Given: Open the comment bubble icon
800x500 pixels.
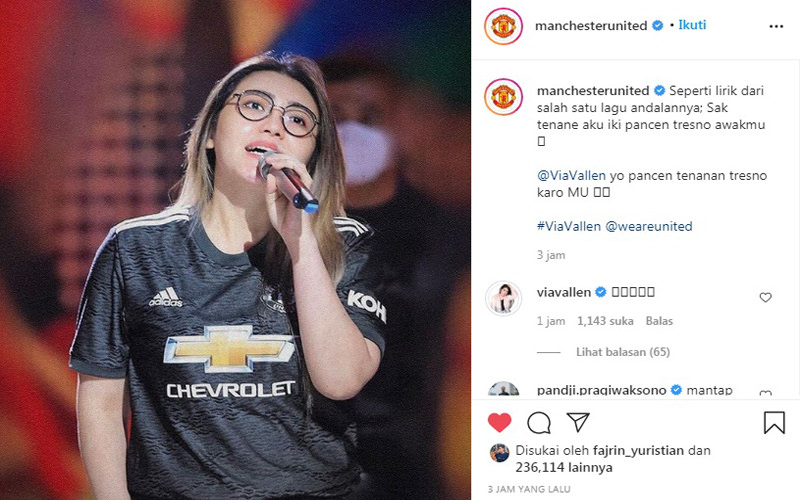Looking at the screenshot, I should coord(539,423).
